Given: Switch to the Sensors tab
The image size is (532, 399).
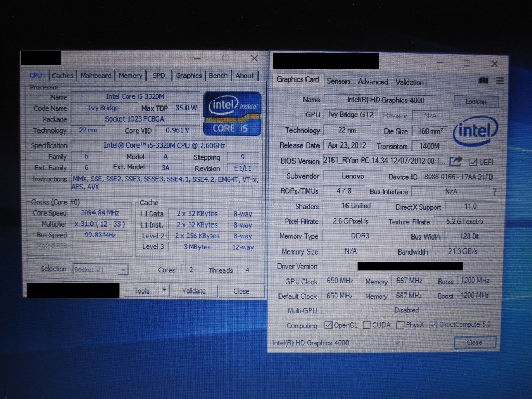Looking at the screenshot, I should click(x=338, y=82).
